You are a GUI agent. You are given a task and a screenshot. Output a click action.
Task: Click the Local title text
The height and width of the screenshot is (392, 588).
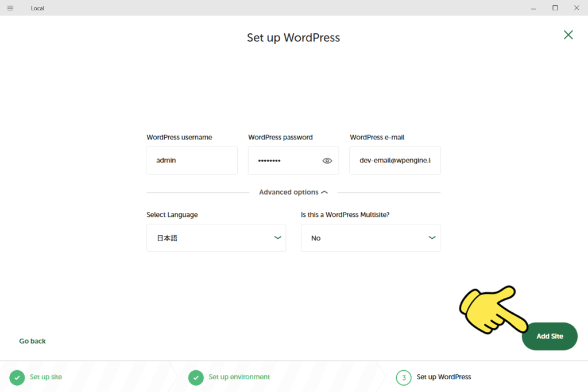click(x=37, y=8)
